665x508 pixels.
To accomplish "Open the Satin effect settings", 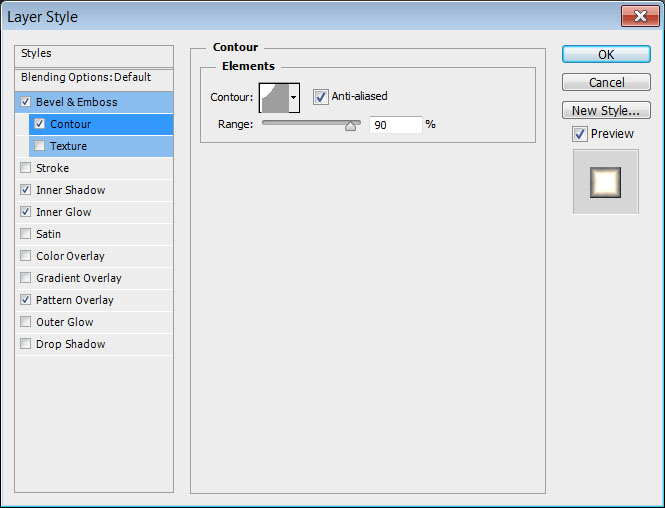I will coord(48,234).
